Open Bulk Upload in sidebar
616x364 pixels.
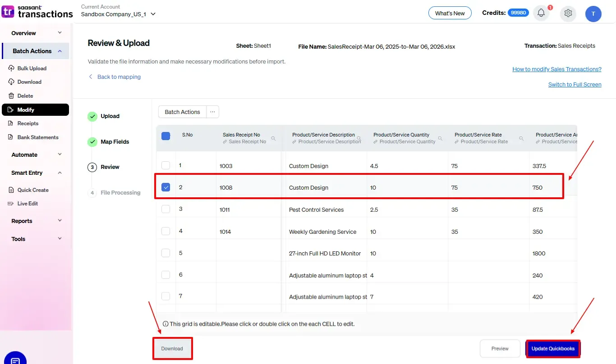pos(32,68)
